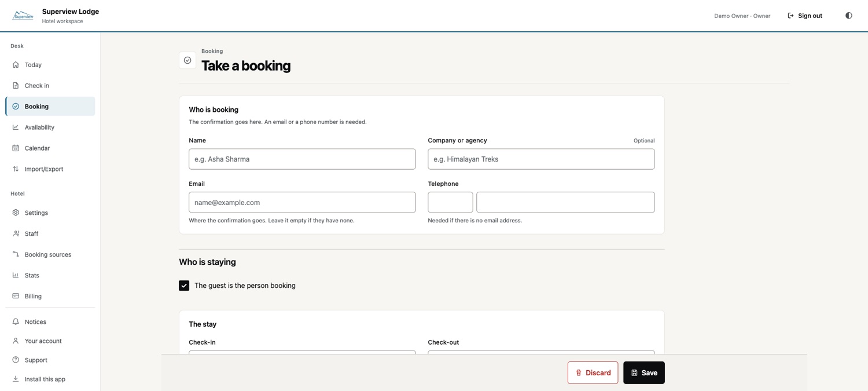
Task: Click the Check-out date field
Action: point(541,352)
